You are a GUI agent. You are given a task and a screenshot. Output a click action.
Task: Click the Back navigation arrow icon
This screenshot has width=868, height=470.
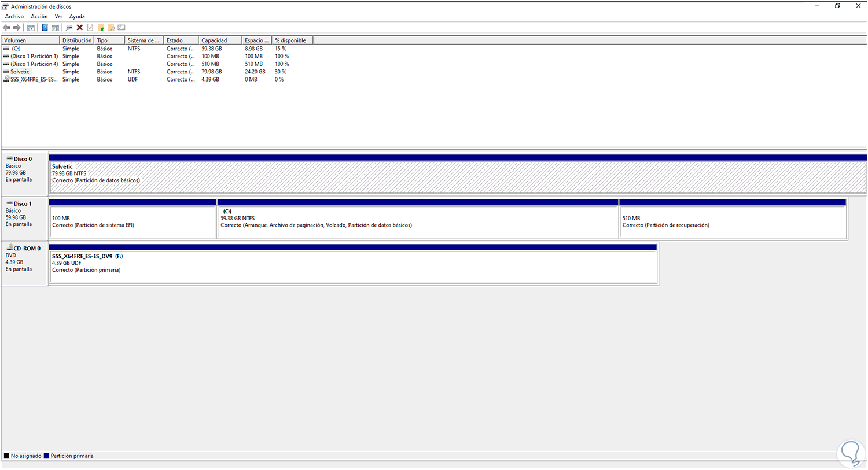point(6,27)
